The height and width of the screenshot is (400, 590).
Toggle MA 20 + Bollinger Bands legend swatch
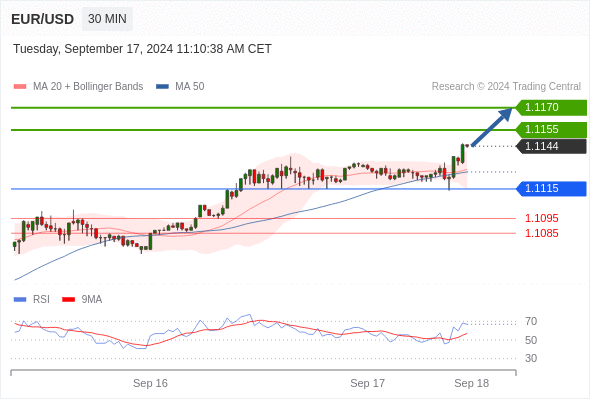(20, 87)
